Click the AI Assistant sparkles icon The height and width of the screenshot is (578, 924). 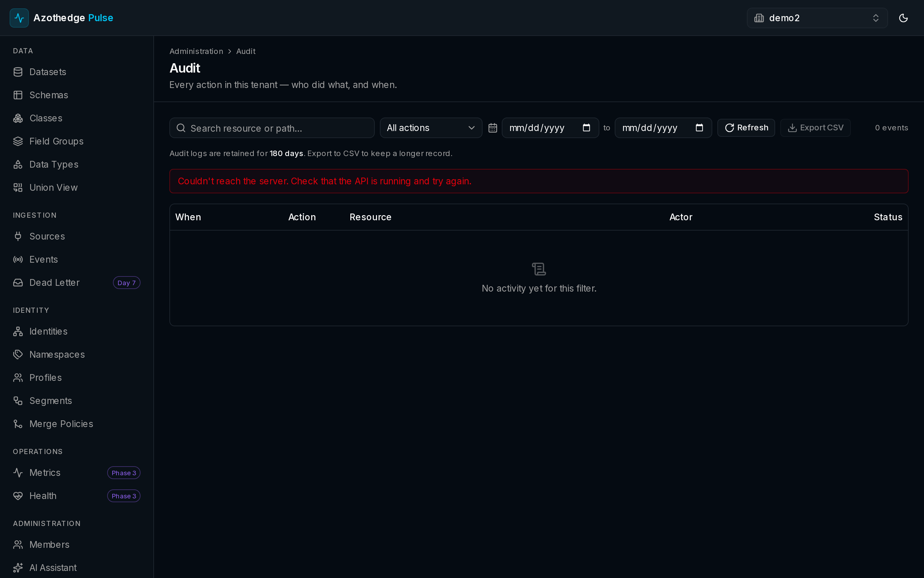tap(18, 568)
